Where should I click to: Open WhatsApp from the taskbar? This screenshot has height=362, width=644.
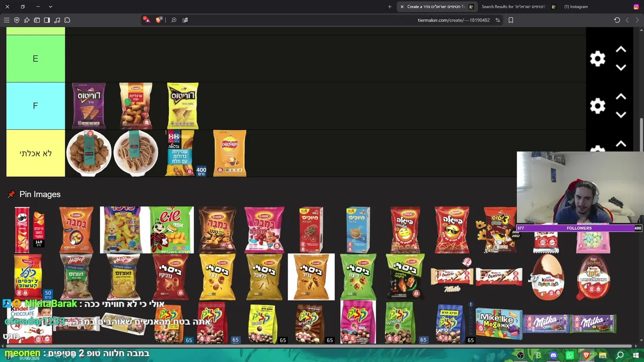click(570, 355)
